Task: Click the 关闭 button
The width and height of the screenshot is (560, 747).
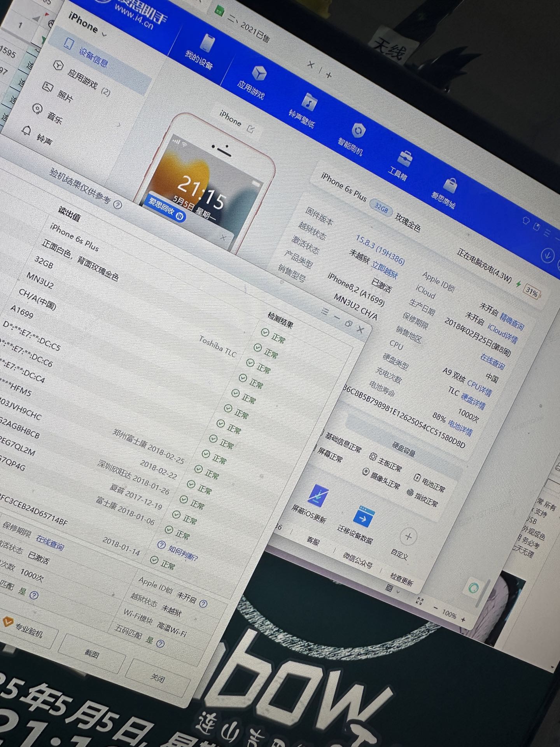Action: [x=158, y=678]
